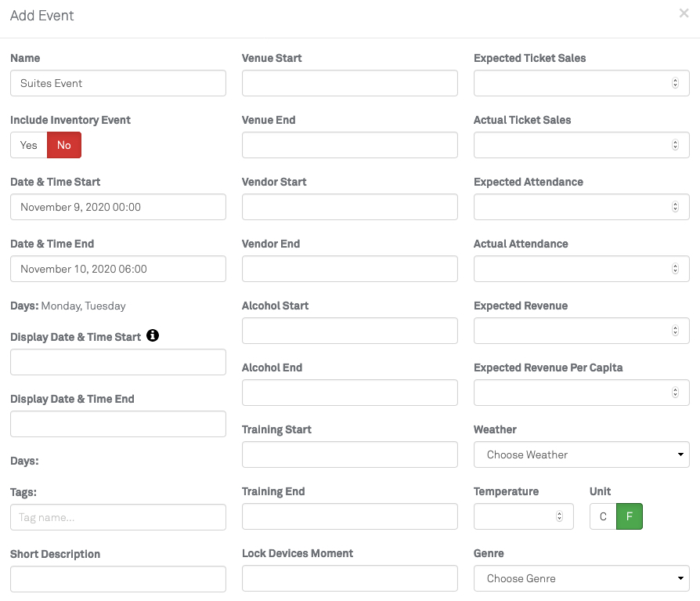Click the Expected Revenue spinner arrows
Image resolution: width=700 pixels, height=601 pixels.
675,331
